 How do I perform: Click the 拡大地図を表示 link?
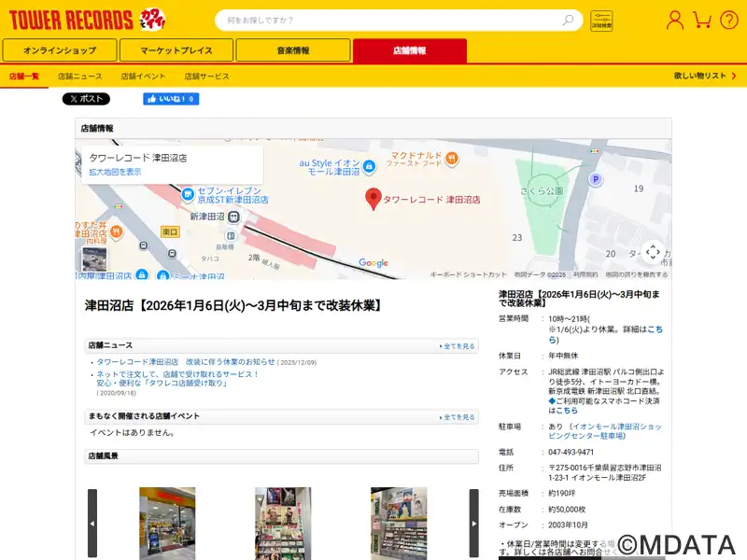115,172
